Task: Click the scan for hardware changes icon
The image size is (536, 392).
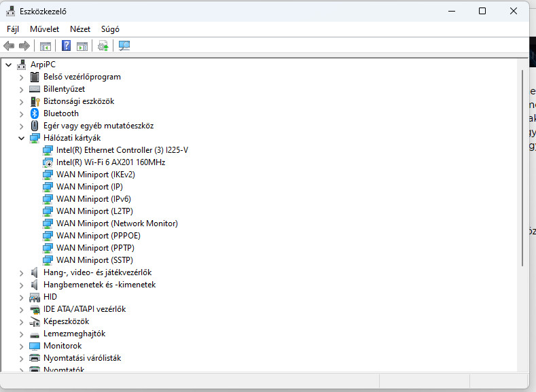Action: click(x=124, y=46)
